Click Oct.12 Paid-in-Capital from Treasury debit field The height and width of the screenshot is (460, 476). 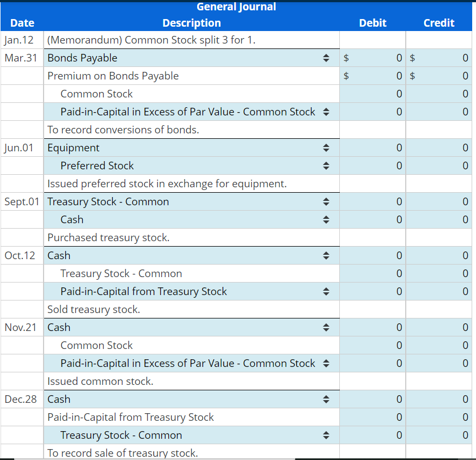tap(373, 291)
